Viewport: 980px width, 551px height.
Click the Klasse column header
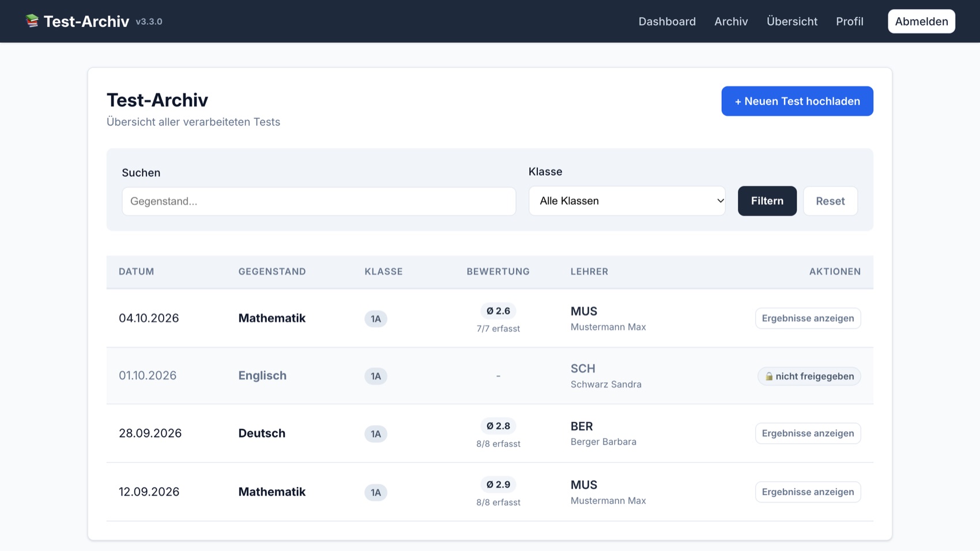(383, 271)
